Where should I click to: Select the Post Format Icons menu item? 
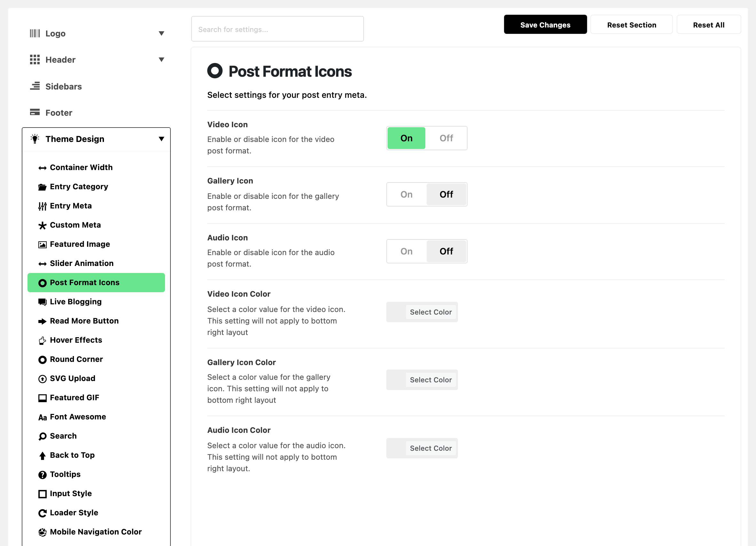96,283
